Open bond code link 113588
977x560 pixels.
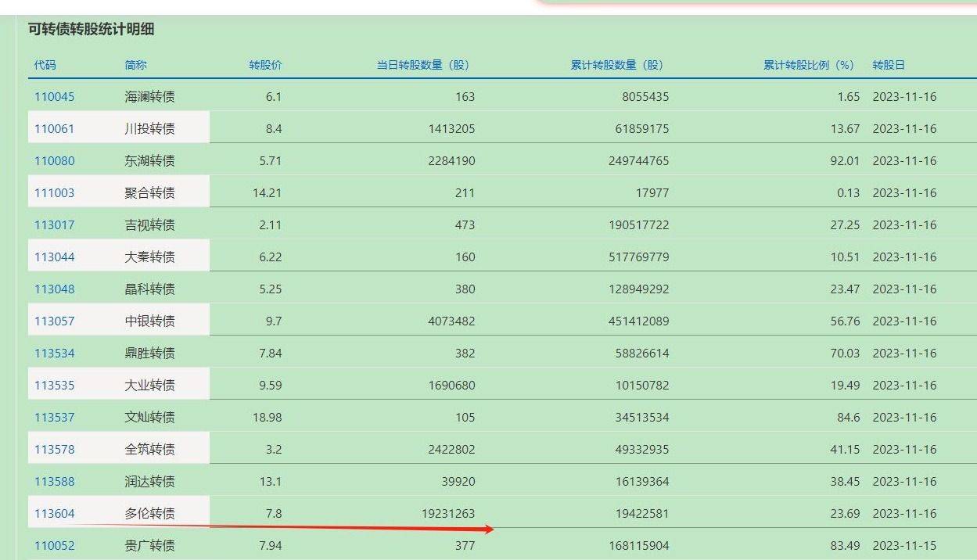pyautogui.click(x=54, y=482)
